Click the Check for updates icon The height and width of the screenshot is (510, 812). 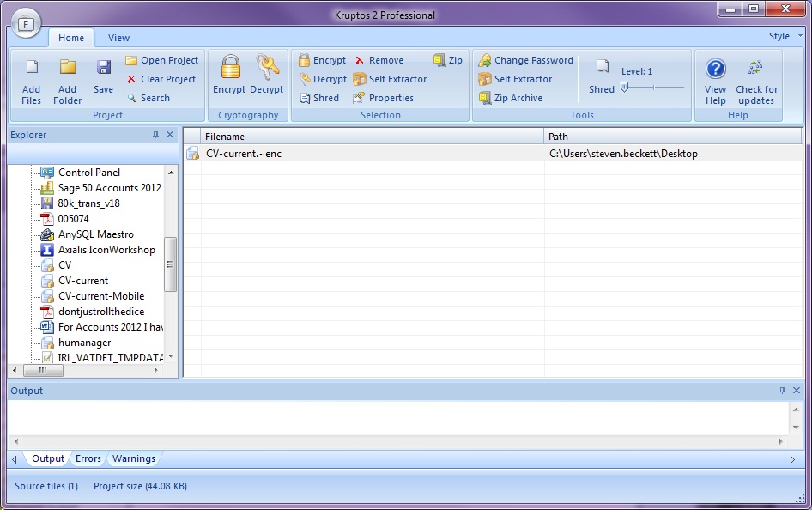(755, 67)
